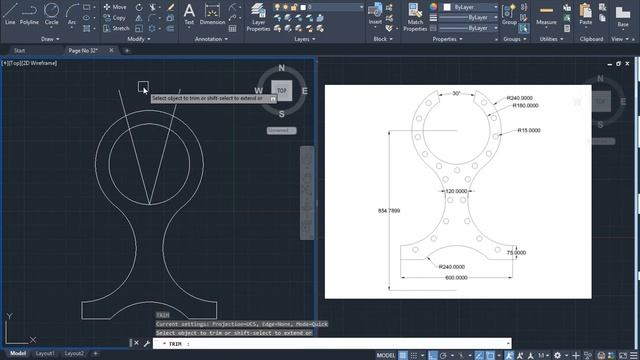Expand the Modify panel
Screen dimensions: 640x360
point(139,39)
